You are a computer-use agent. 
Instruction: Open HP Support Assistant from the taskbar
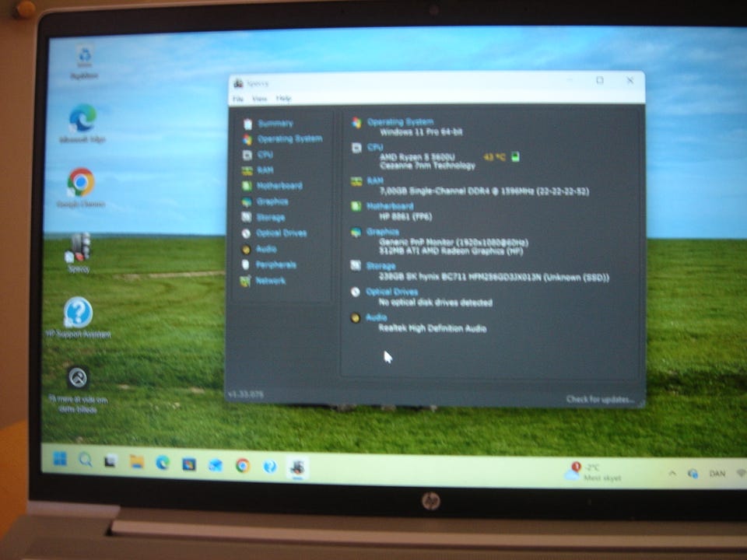(x=270, y=466)
